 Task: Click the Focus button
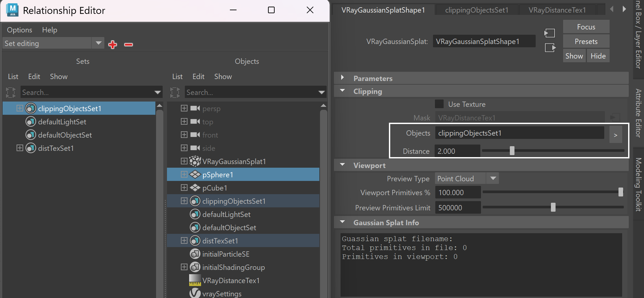coord(586,27)
